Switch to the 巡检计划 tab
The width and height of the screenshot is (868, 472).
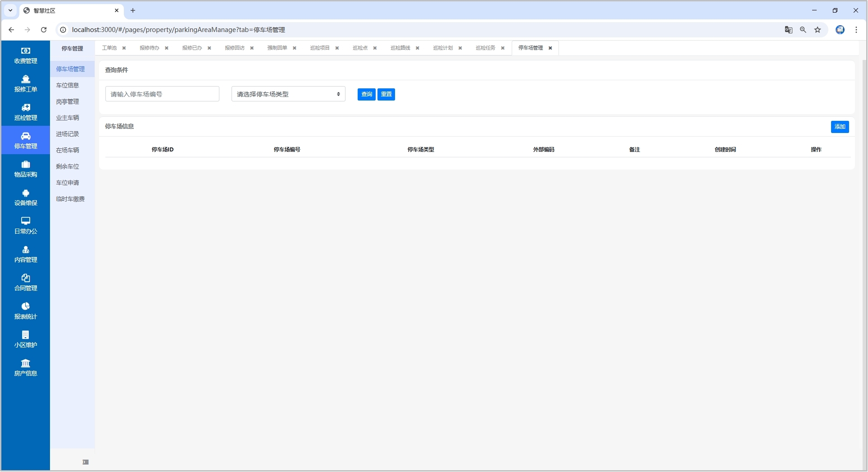click(443, 48)
